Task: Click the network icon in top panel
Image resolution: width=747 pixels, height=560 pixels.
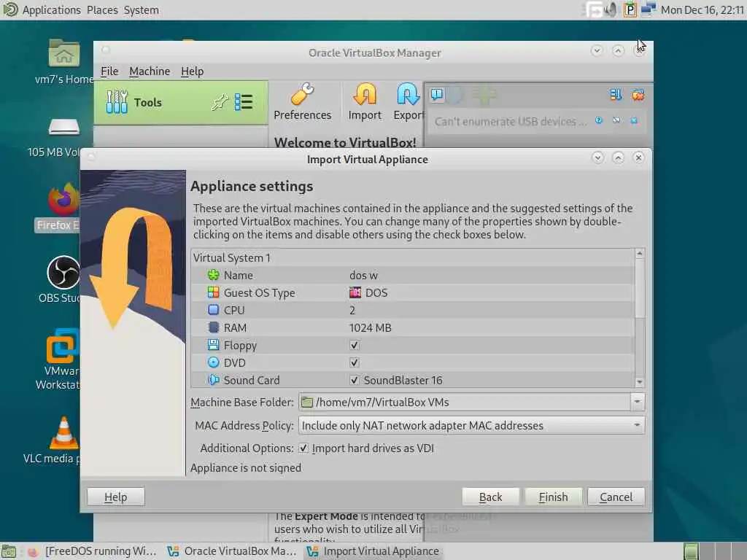Action: click(x=648, y=9)
